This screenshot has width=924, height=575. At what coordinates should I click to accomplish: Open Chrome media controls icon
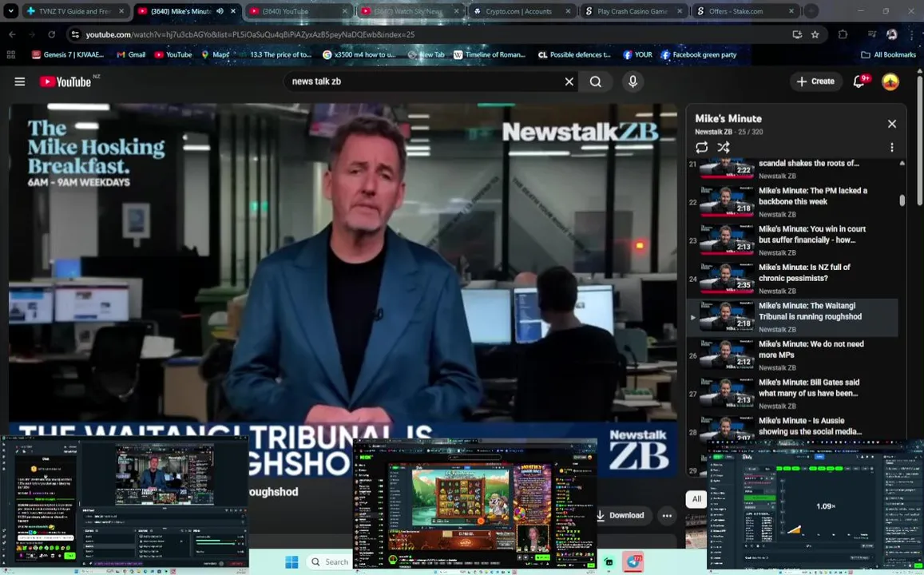873,35
